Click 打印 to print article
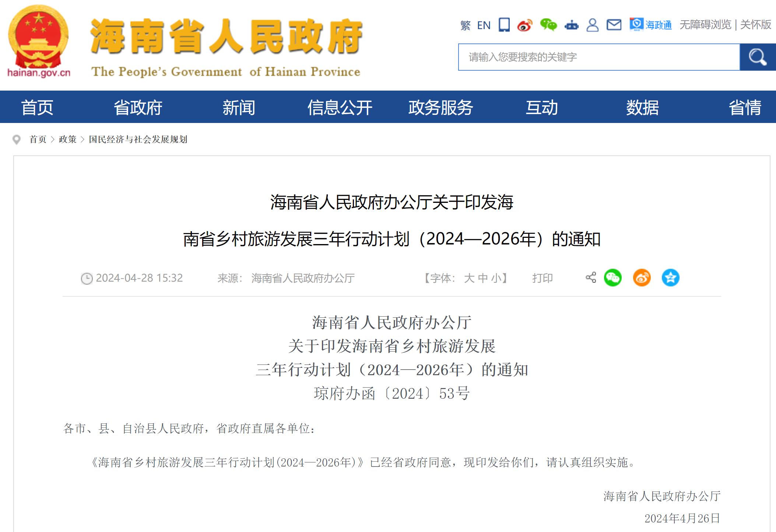This screenshot has width=776, height=532. [x=542, y=278]
